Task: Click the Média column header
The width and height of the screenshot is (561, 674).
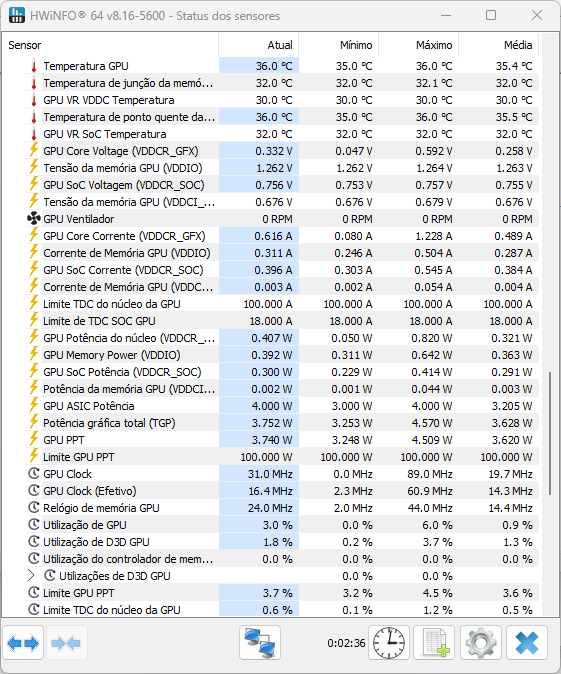Action: 498,45
